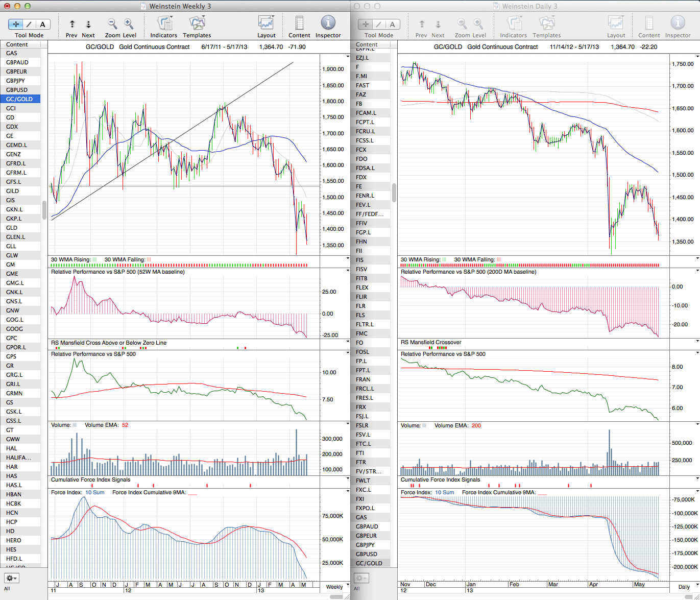This screenshot has height=600, width=700.
Task: Open the Weekly periodicity dropdown
Action: pyautogui.click(x=334, y=587)
